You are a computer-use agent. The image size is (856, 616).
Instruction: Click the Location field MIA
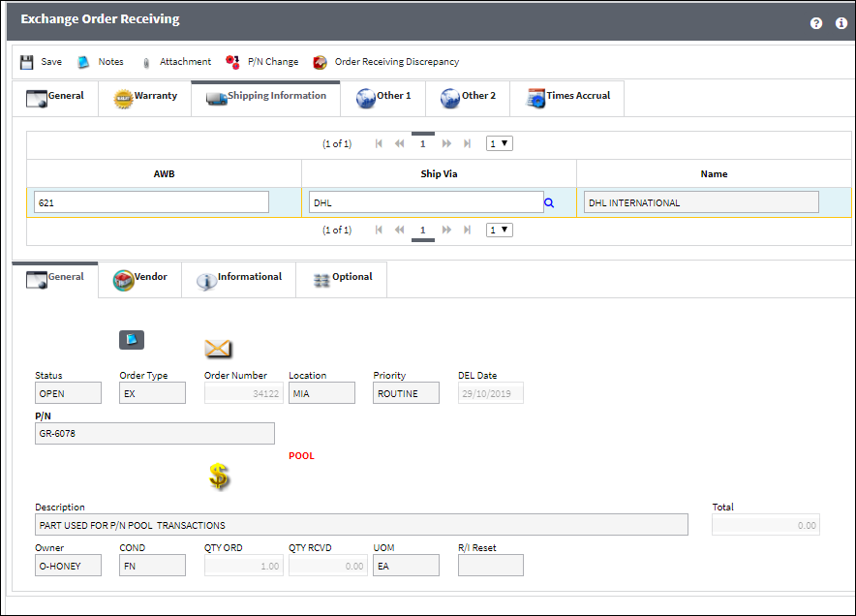(x=321, y=393)
